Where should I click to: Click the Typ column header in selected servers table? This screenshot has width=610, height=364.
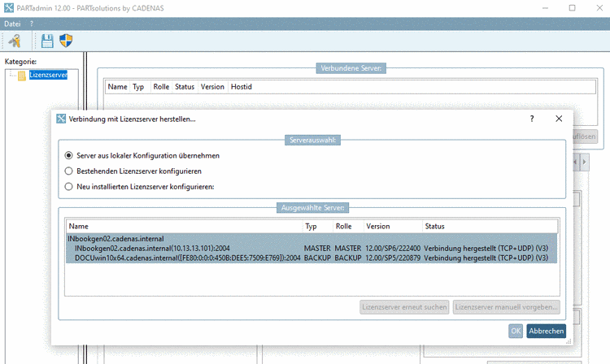point(318,226)
